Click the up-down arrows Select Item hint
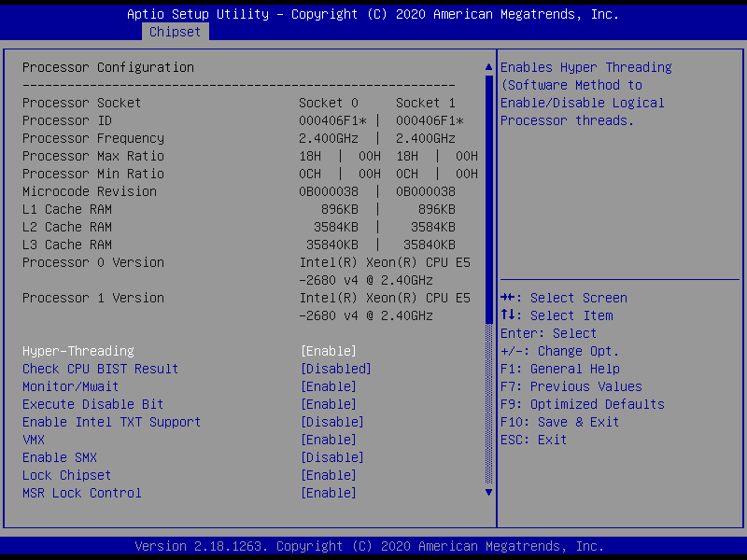 click(x=557, y=315)
